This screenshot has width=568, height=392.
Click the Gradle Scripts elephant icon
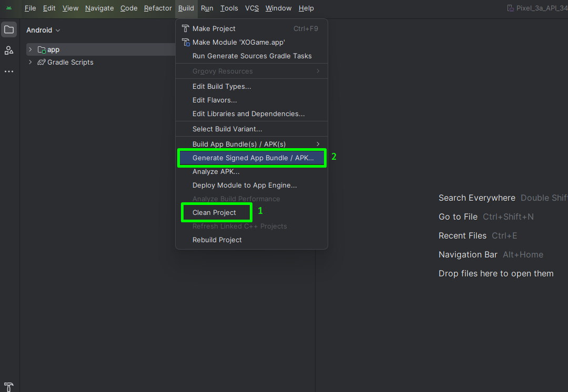tap(42, 62)
